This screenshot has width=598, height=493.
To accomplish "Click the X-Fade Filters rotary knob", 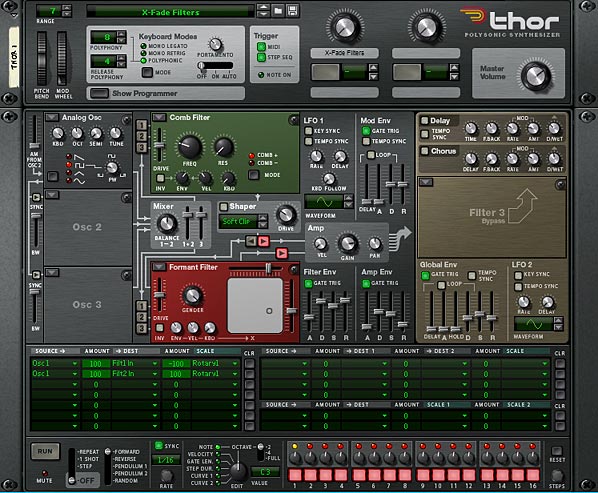I will point(344,27).
